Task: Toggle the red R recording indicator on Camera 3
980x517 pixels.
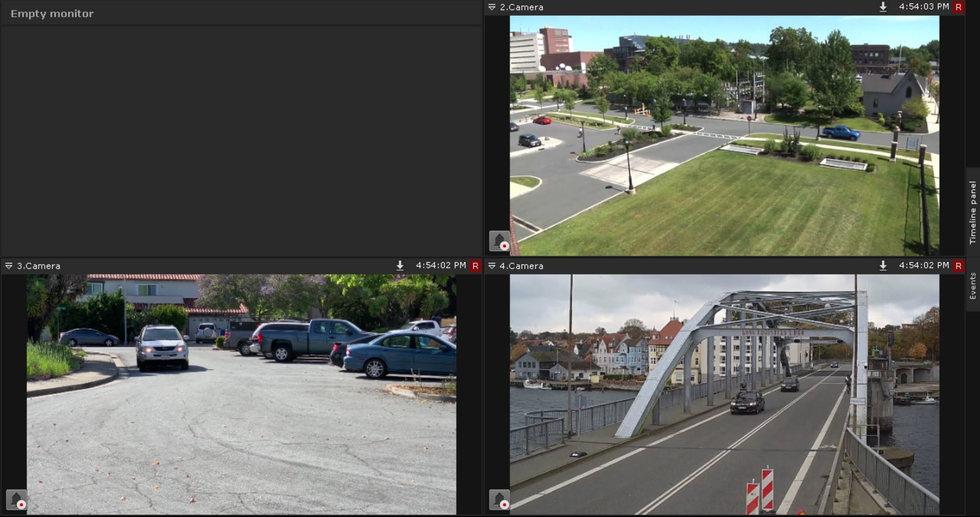Action: [475, 265]
